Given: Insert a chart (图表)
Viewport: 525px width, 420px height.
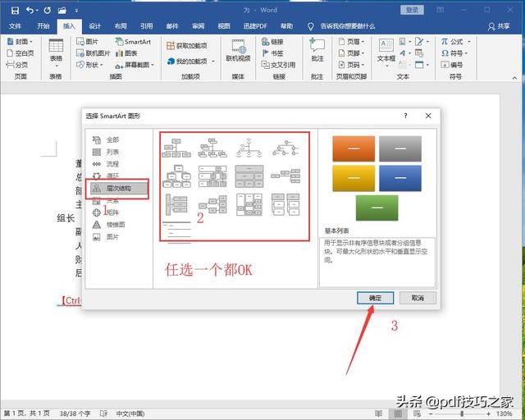Looking at the screenshot, I should [x=126, y=53].
